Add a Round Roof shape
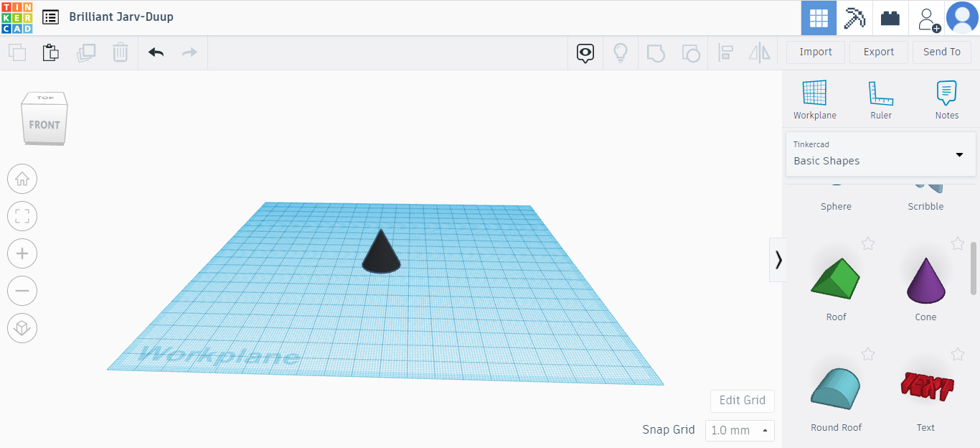Viewport: 980px width, 448px height. (x=835, y=388)
